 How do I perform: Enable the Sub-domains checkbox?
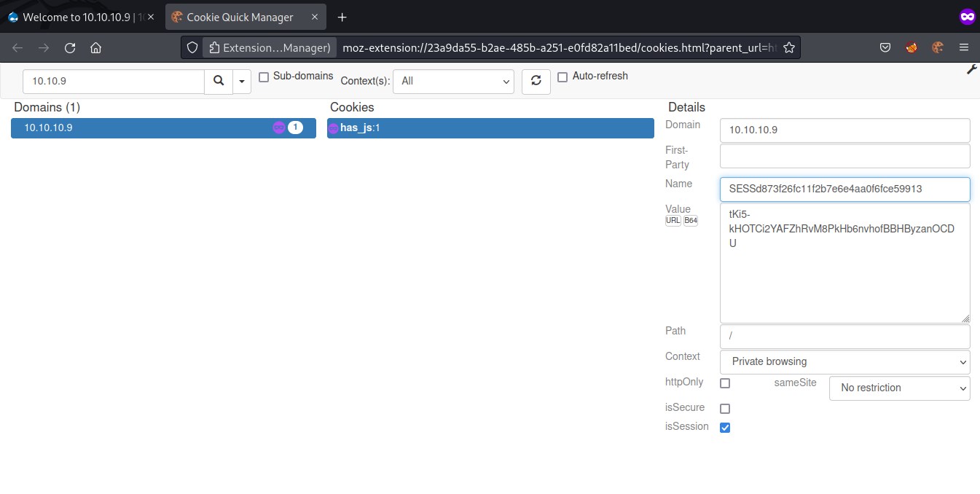coord(264,77)
